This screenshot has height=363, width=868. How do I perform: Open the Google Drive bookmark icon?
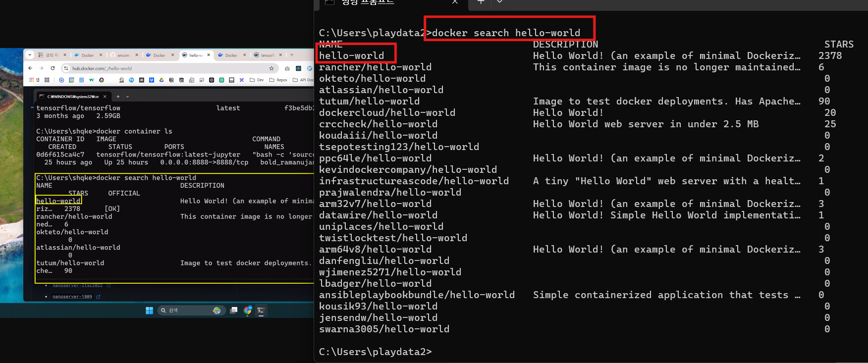[x=162, y=80]
